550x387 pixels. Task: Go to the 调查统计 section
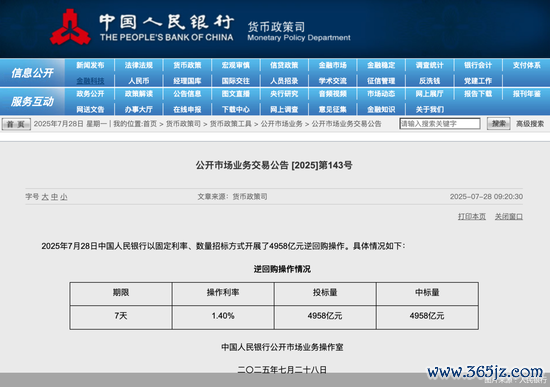(x=429, y=65)
